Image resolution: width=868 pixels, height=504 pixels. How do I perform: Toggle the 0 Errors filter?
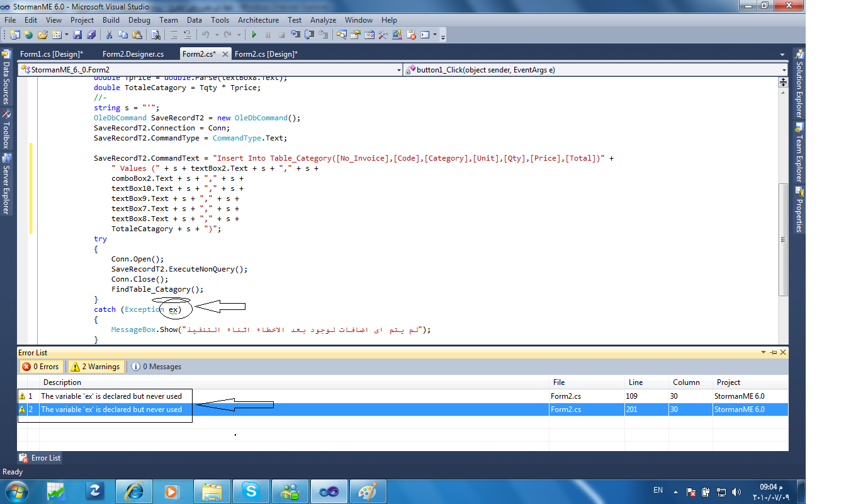click(x=40, y=367)
